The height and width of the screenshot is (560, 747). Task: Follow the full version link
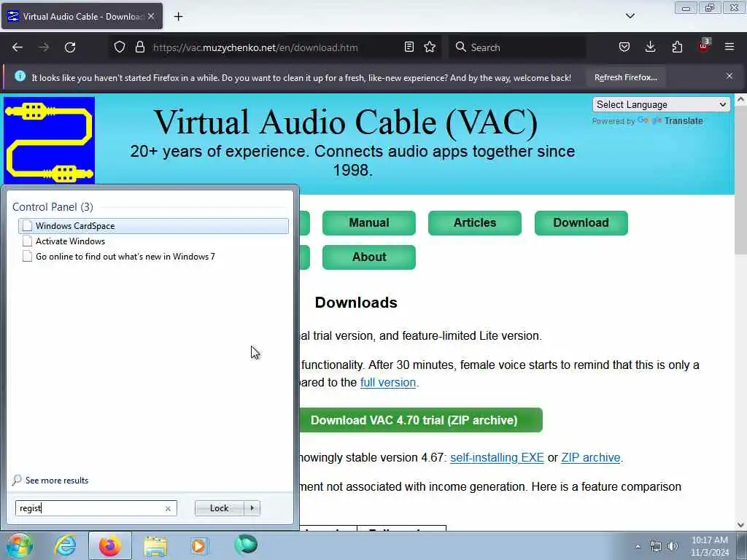coord(388,382)
